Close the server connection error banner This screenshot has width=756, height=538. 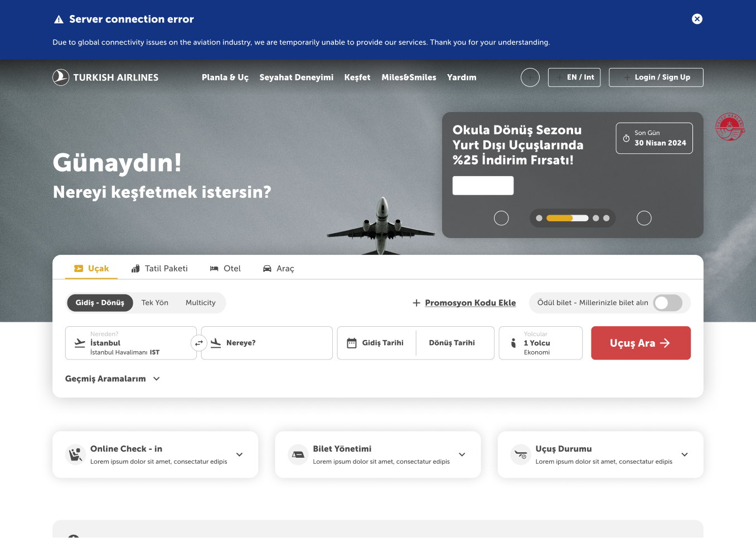coord(697,19)
